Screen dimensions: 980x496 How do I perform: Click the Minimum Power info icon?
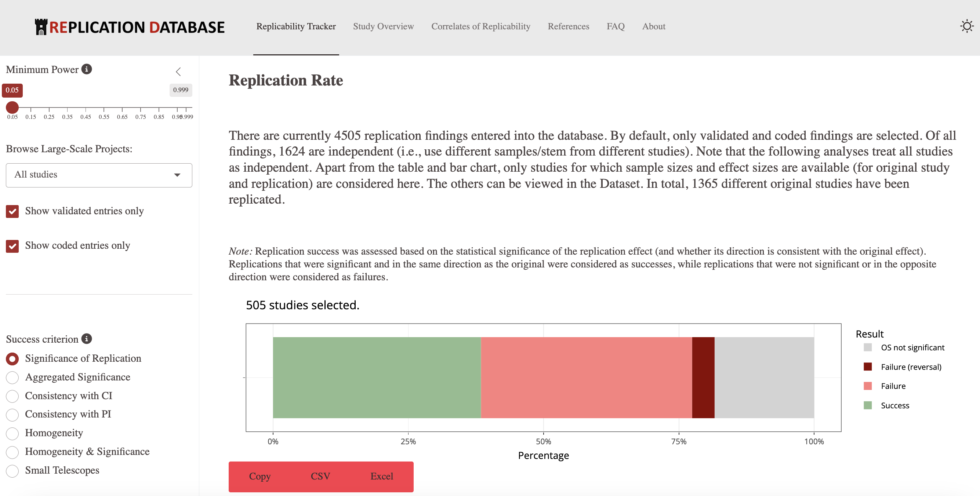pyautogui.click(x=87, y=69)
